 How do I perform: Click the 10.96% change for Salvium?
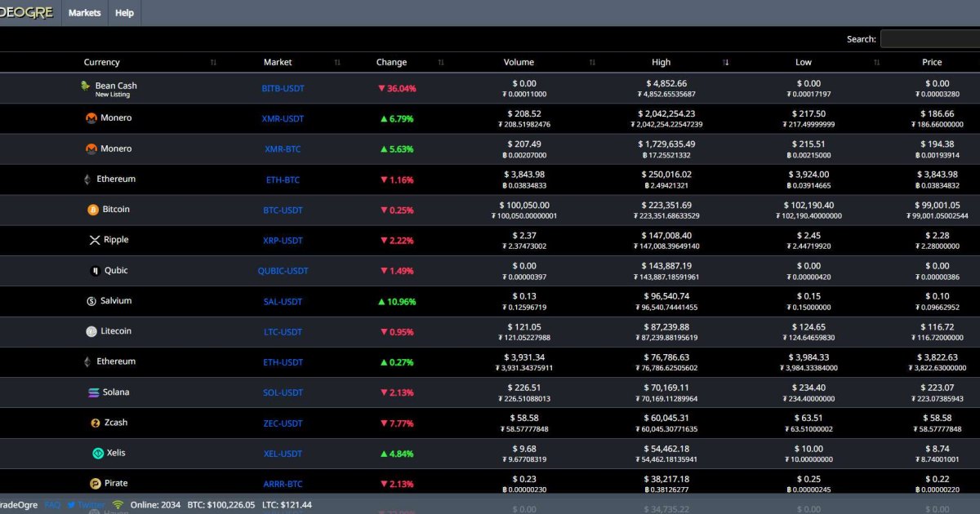click(x=396, y=302)
